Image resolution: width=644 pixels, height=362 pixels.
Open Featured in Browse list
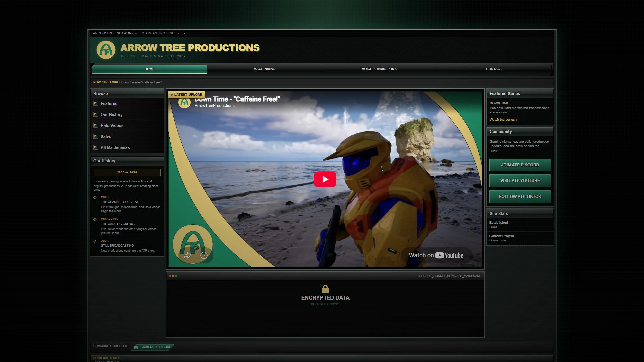point(127,104)
